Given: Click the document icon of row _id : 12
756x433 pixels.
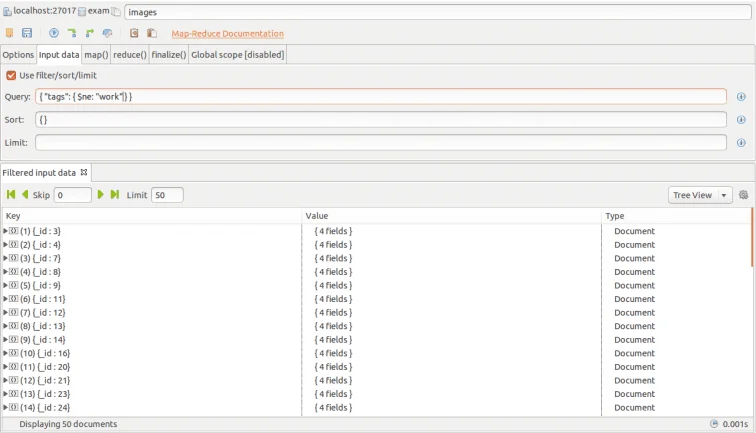Looking at the screenshot, I should (14, 312).
